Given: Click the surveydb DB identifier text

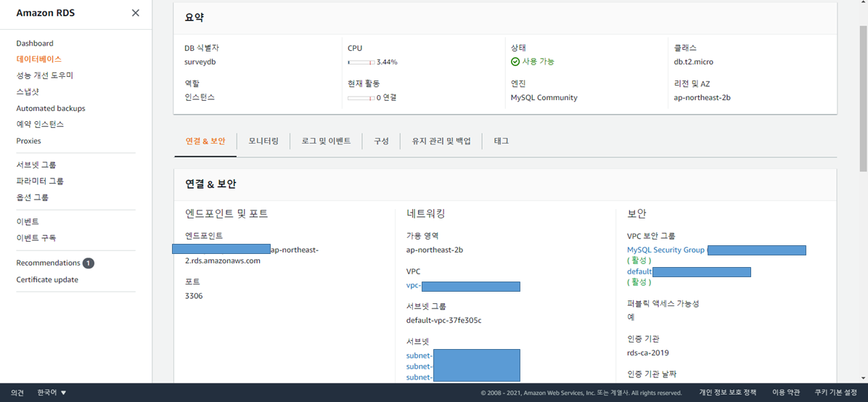Looking at the screenshot, I should coord(200,62).
